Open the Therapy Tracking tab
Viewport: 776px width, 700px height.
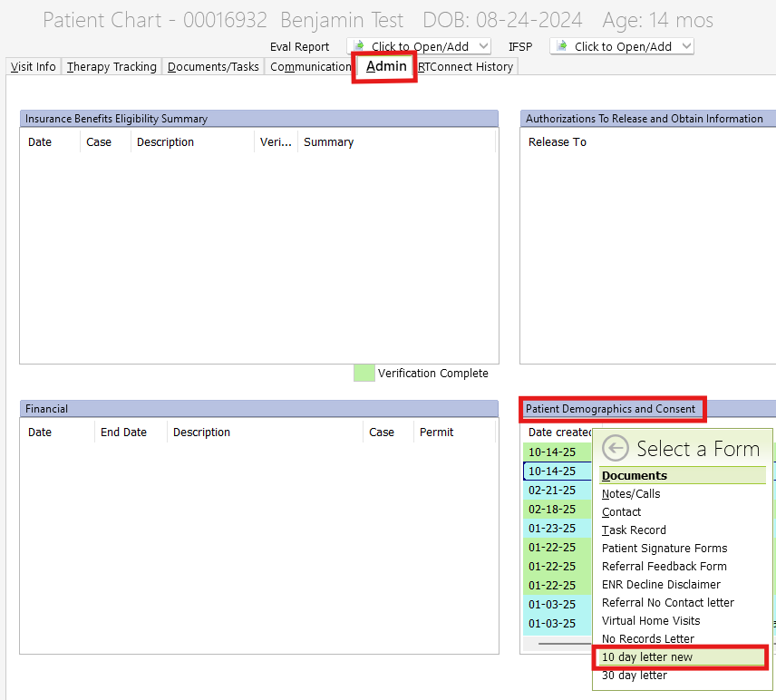click(112, 67)
